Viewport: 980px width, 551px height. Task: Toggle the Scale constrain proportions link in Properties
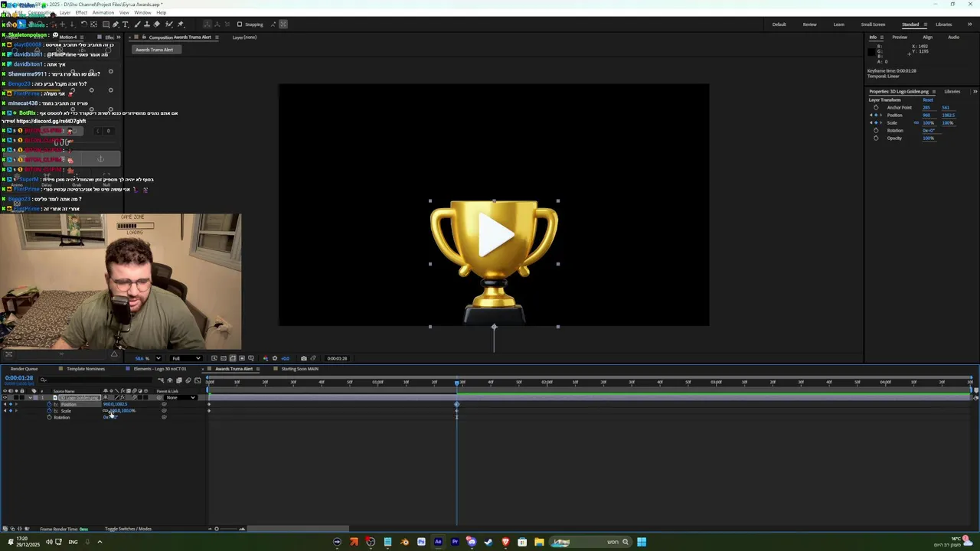(x=916, y=122)
